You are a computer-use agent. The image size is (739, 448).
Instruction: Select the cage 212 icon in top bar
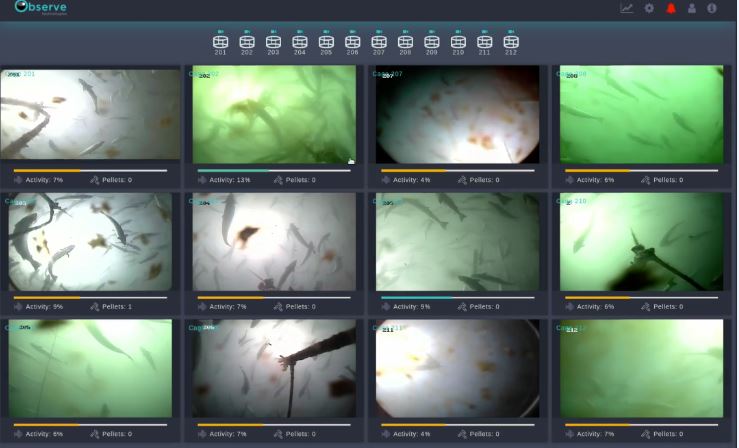(x=511, y=41)
